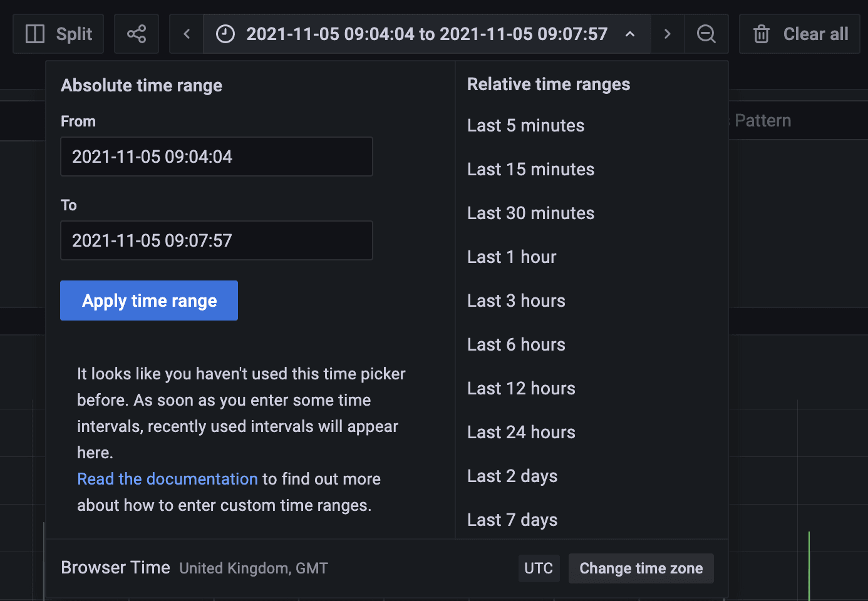Click Clear all to reset queries
This screenshot has height=601, width=868.
click(x=815, y=34)
